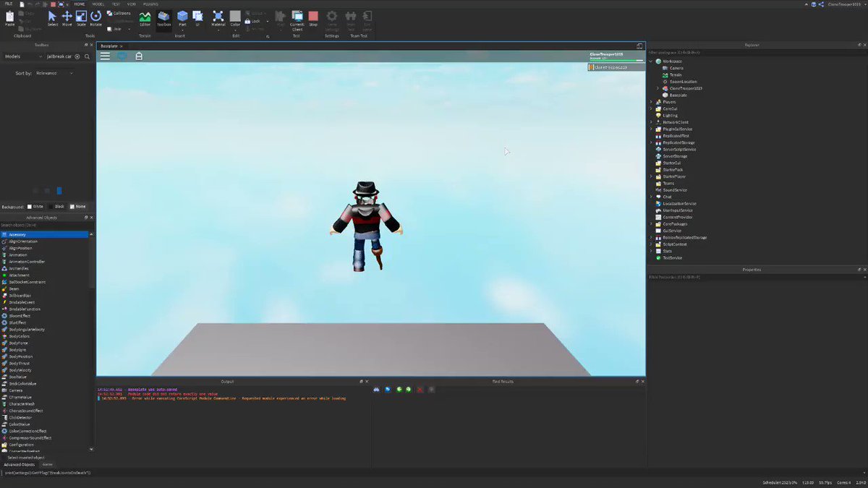
Task: Open the in-game hamburger menu
Action: pos(105,56)
